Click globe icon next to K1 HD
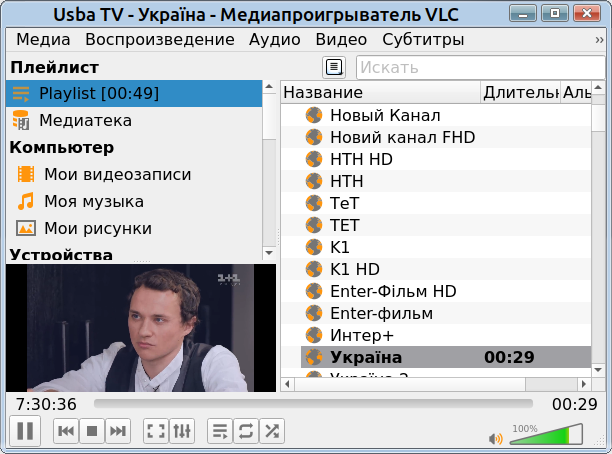Screen dimensions: 612x454 tap(314, 269)
